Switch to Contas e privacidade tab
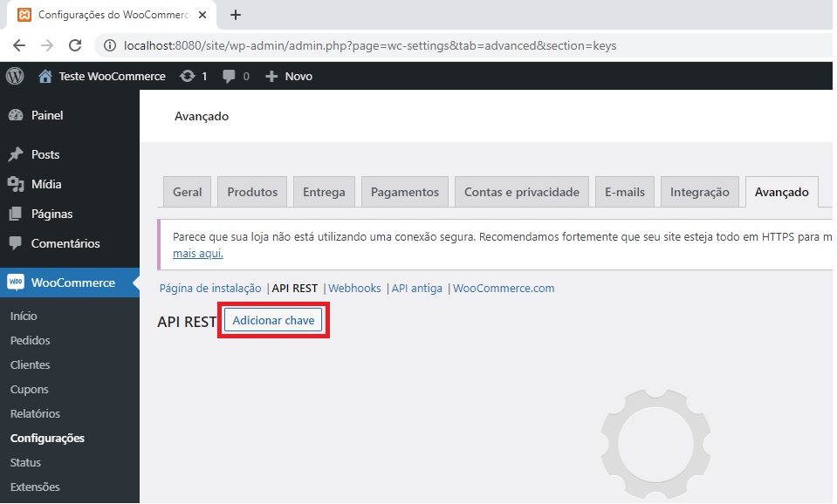 (x=522, y=192)
